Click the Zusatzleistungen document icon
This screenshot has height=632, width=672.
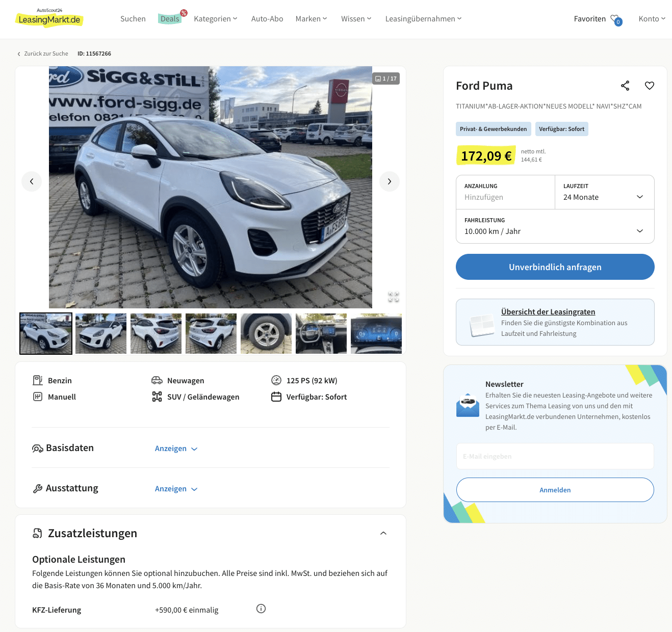click(37, 533)
